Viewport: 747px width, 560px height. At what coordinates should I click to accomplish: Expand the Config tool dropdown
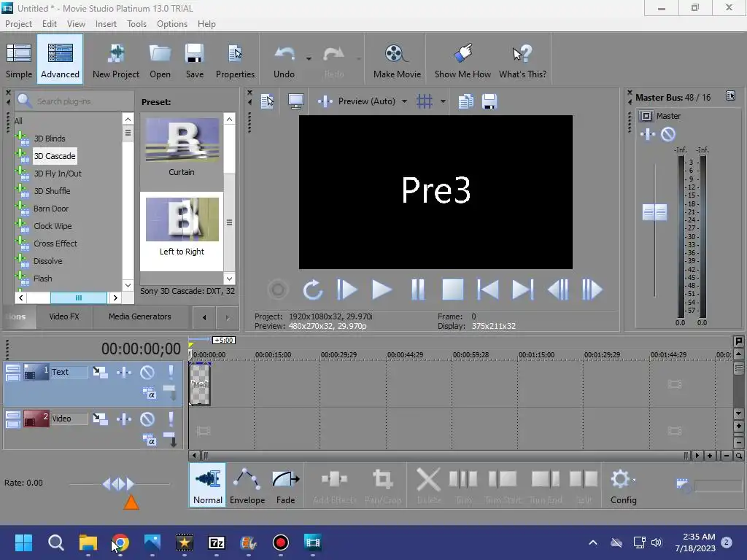[634, 480]
